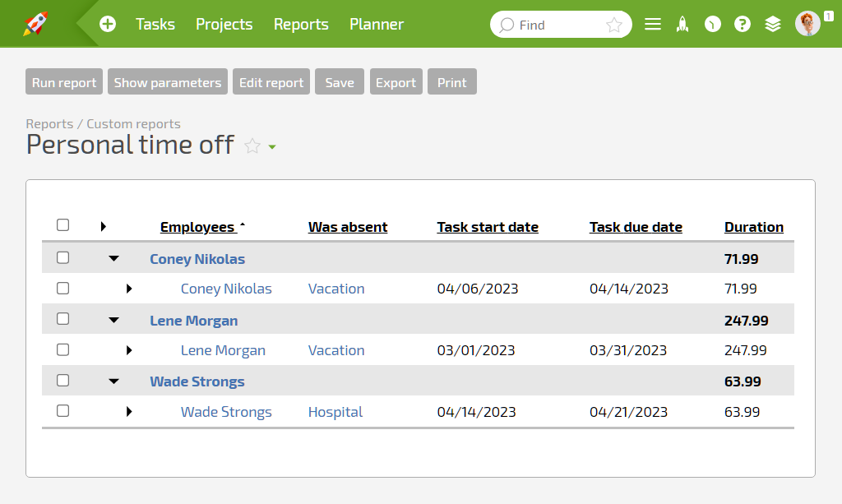
Task: Click the Edit report button
Action: (271, 81)
